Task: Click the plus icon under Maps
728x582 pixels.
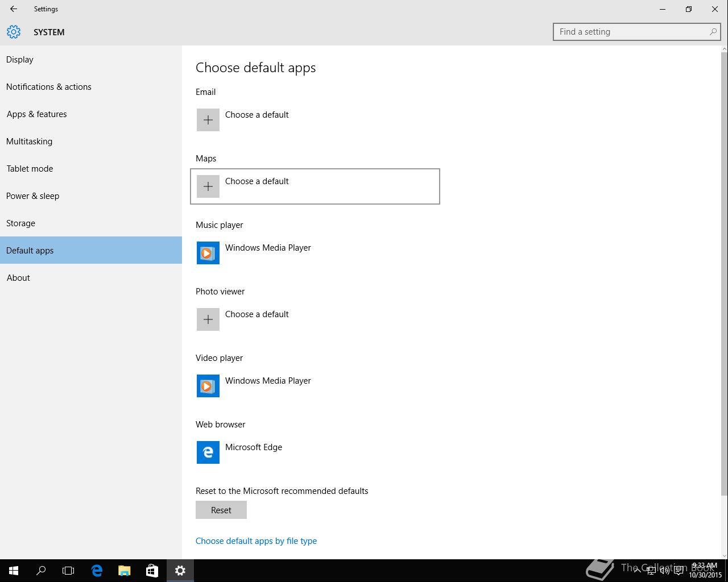Action: tap(208, 186)
